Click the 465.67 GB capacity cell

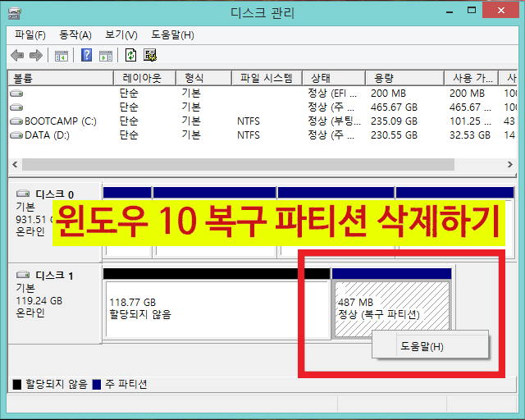394,107
